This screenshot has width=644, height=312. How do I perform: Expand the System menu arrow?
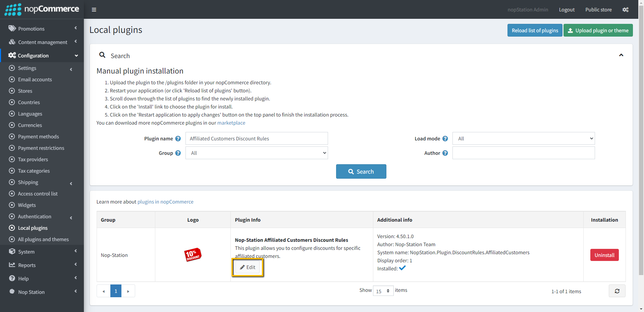tap(76, 251)
